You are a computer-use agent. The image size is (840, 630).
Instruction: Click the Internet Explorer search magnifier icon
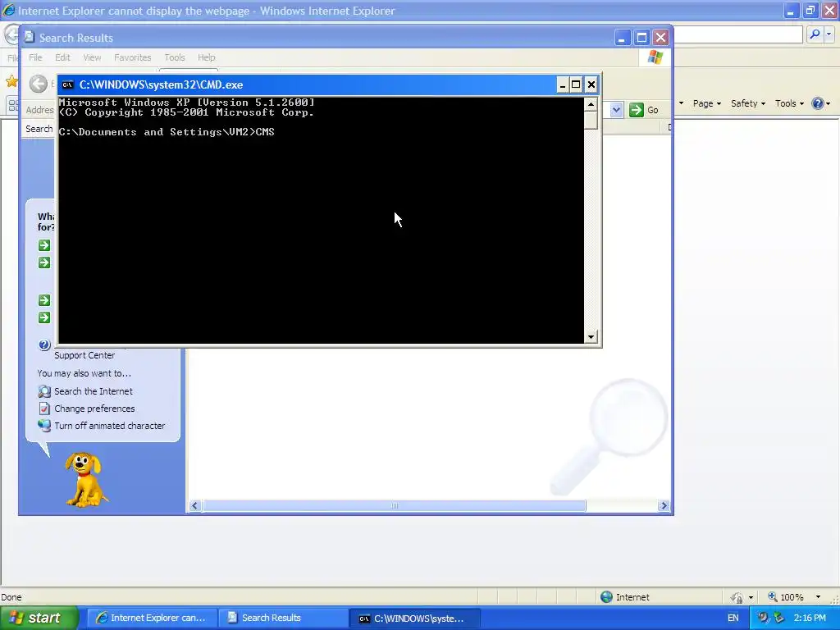[815, 34]
